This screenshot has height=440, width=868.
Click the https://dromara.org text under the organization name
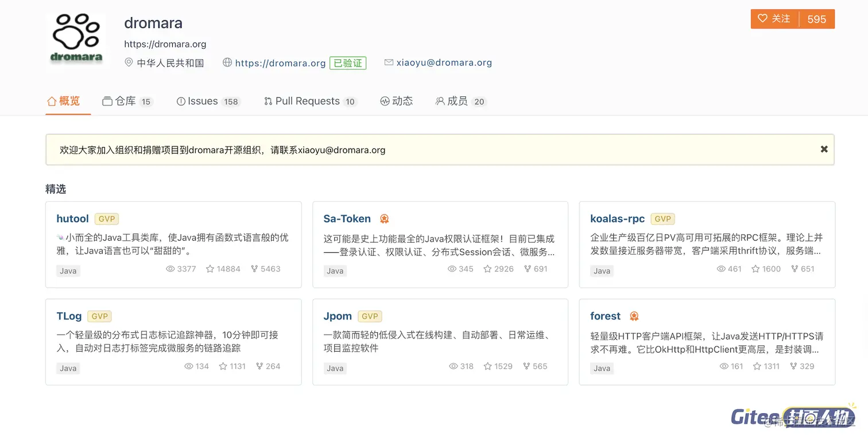(165, 44)
